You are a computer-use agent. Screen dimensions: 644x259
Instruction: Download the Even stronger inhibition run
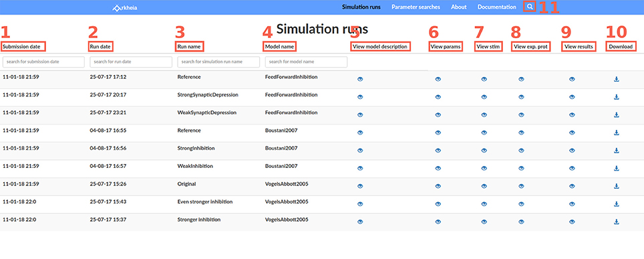(x=616, y=204)
